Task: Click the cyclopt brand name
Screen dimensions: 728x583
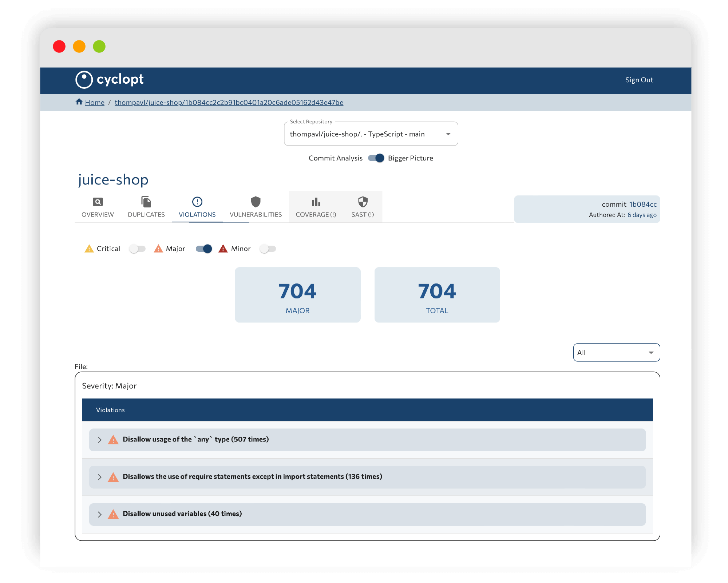Action: [x=120, y=79]
